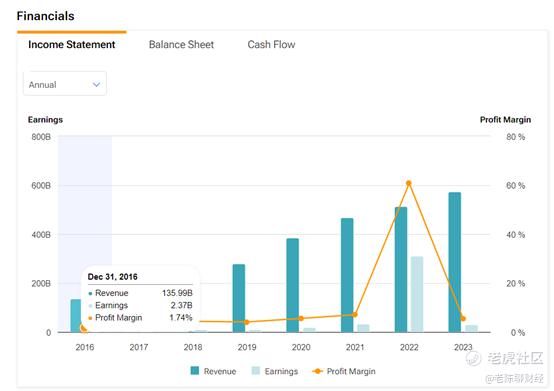Select the Income Statement tab

[x=72, y=45]
